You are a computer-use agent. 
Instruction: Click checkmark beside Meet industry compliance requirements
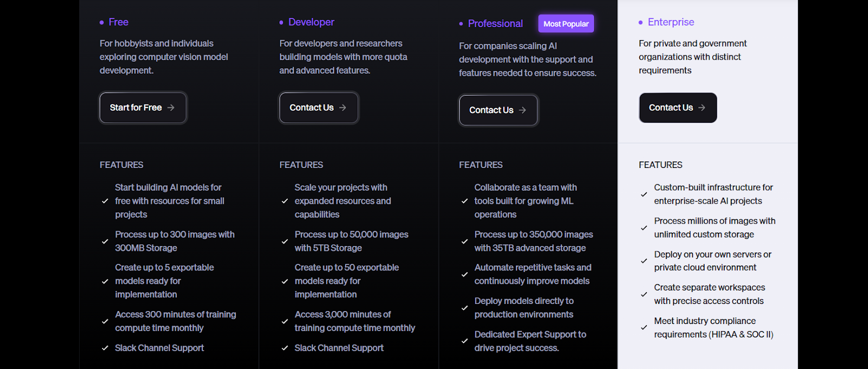pyautogui.click(x=644, y=328)
